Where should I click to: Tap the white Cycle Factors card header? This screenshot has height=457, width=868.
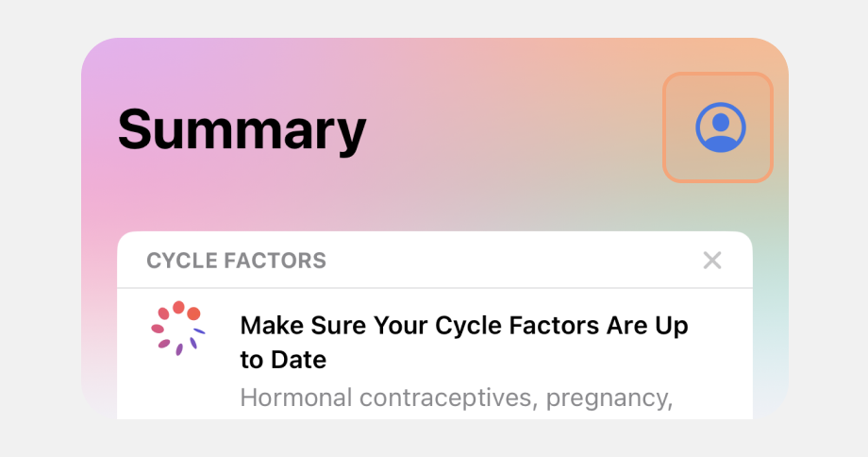click(x=435, y=260)
